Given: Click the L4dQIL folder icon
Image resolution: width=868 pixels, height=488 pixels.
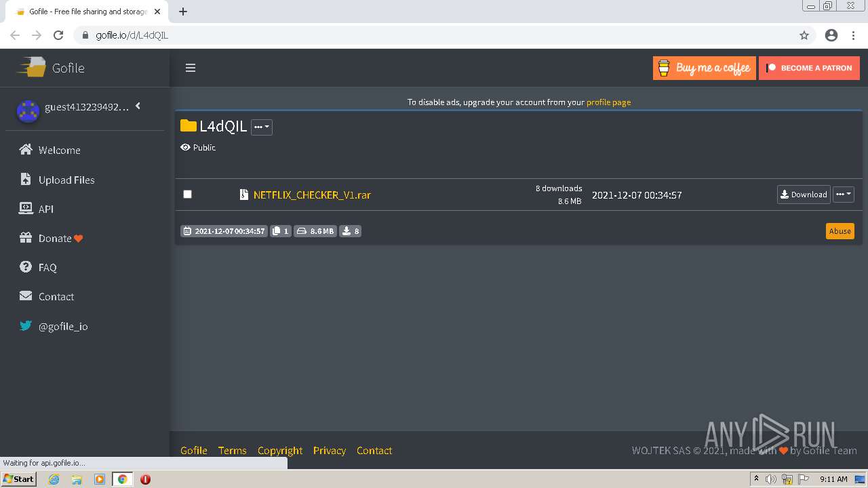Looking at the screenshot, I should point(188,126).
